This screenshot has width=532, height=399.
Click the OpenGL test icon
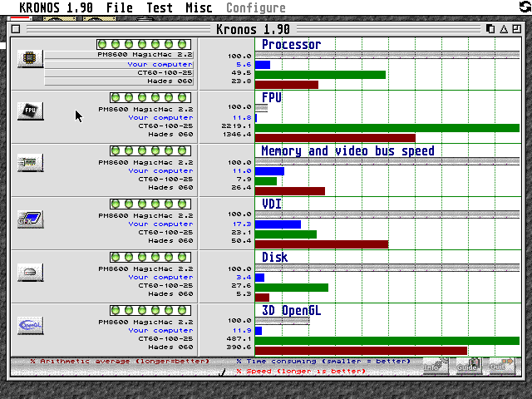31,325
